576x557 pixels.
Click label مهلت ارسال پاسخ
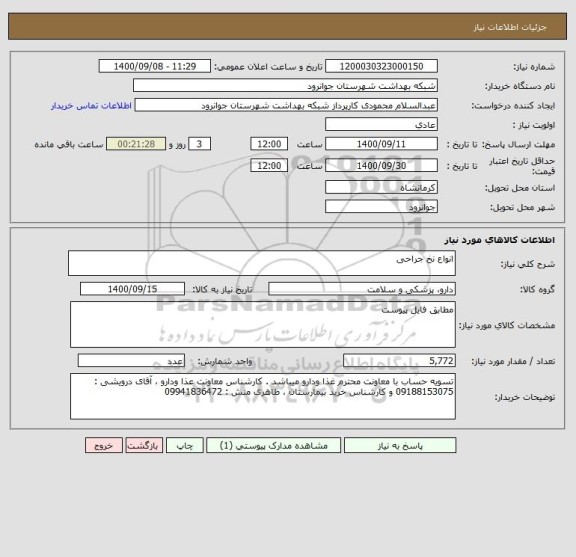tap(518, 145)
